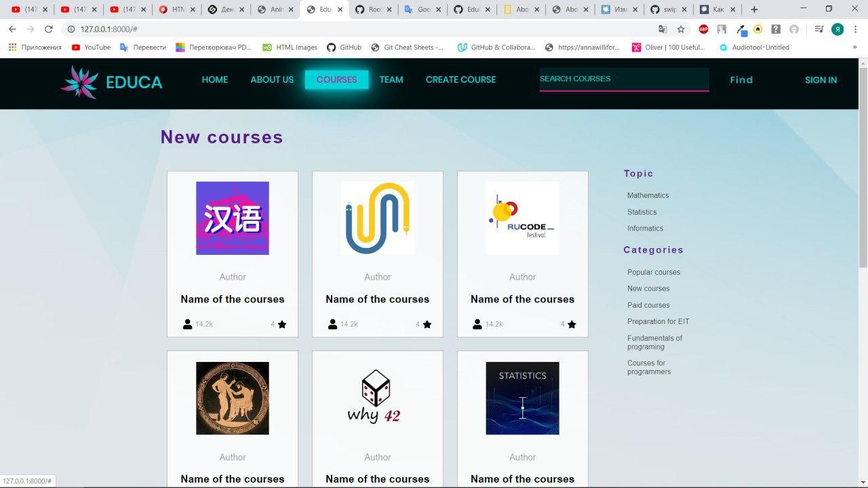Click the star rating icon on the RuCode card

point(572,324)
